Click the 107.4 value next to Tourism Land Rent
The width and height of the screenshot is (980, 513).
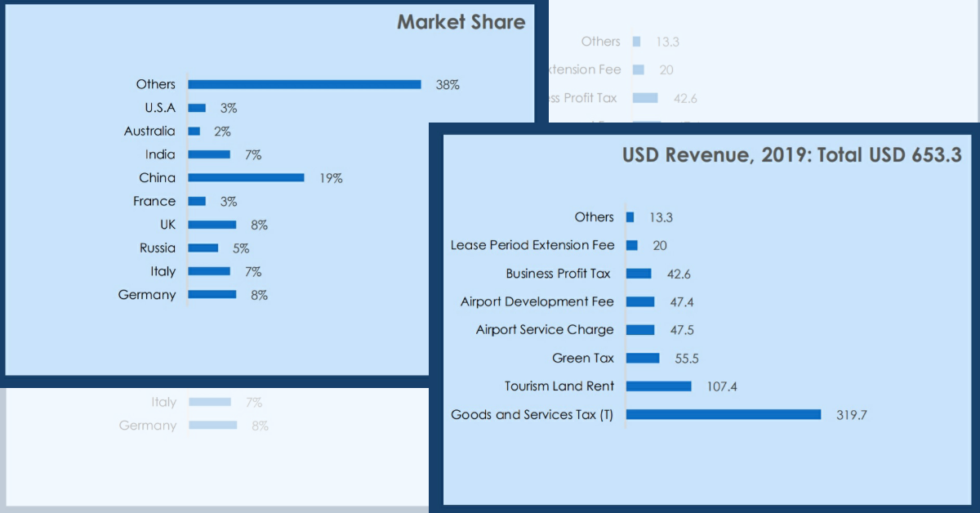click(x=721, y=386)
